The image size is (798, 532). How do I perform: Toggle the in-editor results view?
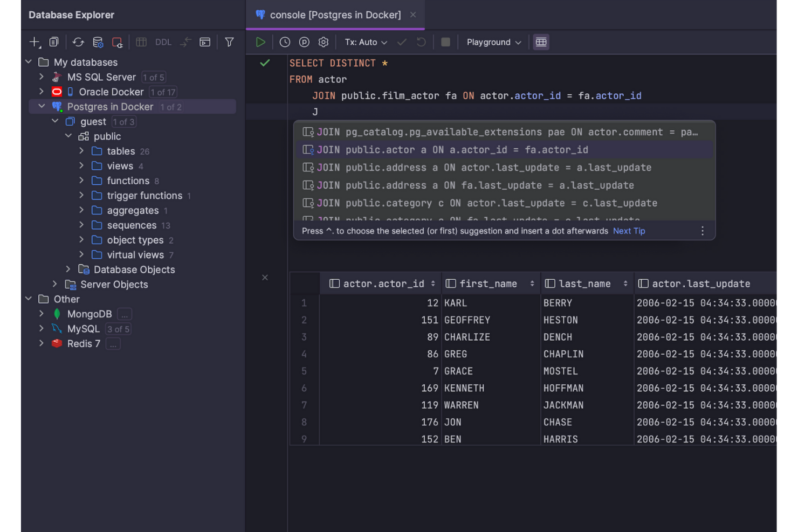(x=541, y=42)
